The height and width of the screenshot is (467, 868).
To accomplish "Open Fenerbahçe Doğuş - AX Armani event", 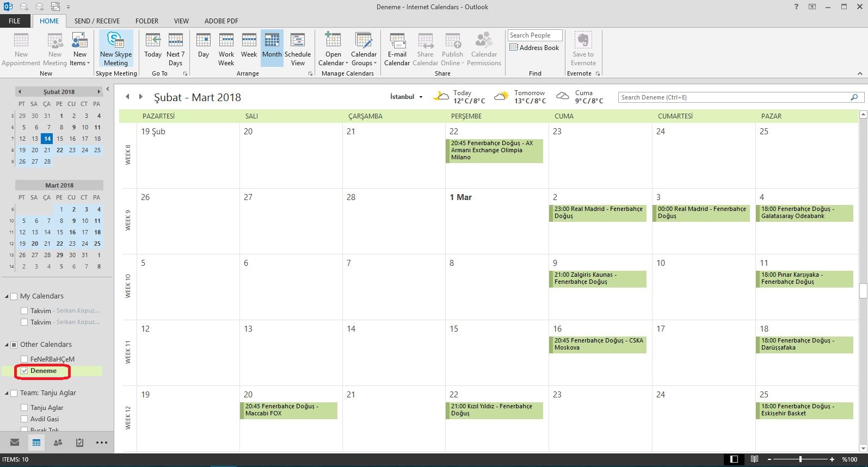I will pos(494,151).
